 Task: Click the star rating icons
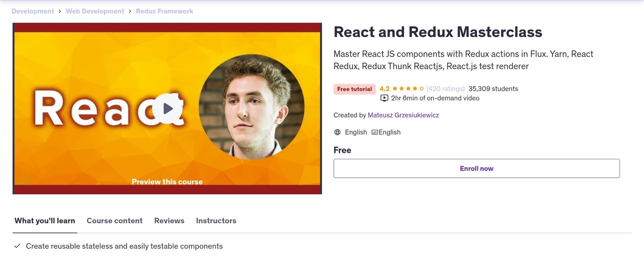tap(408, 89)
